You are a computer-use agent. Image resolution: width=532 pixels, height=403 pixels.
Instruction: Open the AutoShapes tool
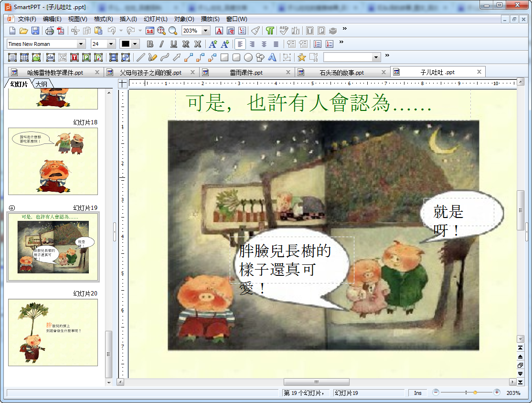260,57
